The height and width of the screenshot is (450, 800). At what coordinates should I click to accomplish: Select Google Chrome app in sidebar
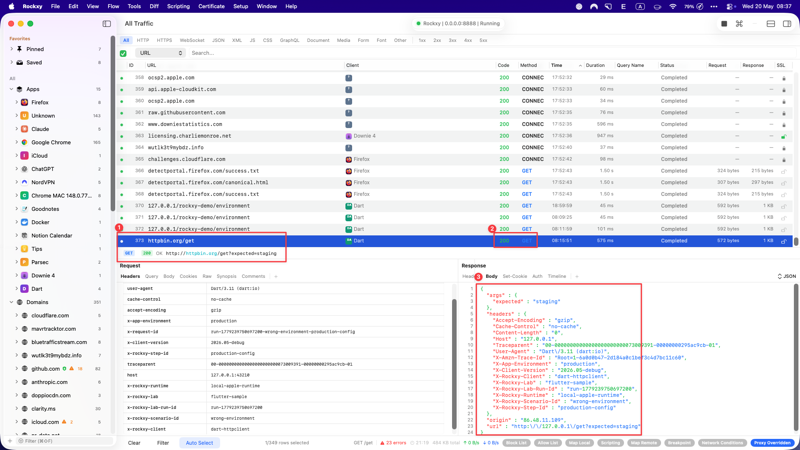(x=51, y=142)
